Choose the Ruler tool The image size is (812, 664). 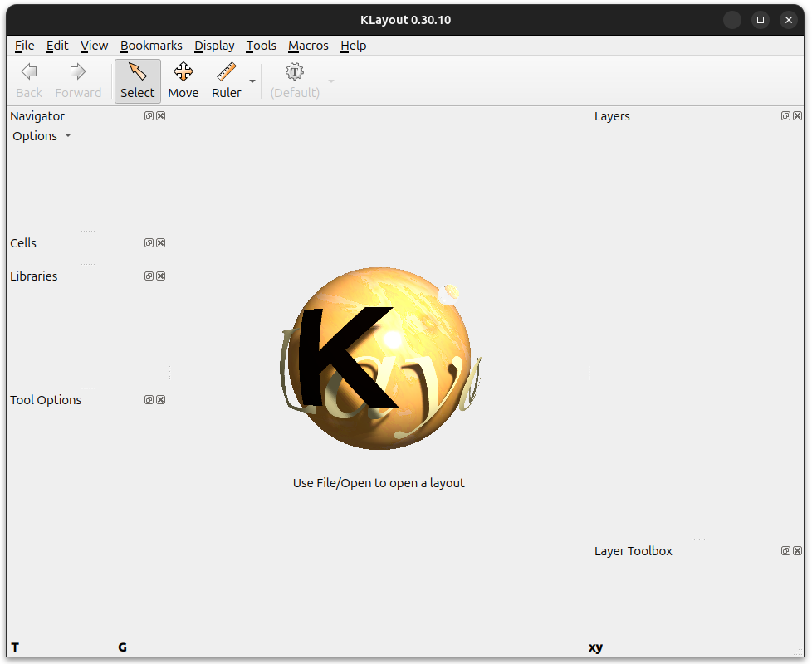pos(227,81)
